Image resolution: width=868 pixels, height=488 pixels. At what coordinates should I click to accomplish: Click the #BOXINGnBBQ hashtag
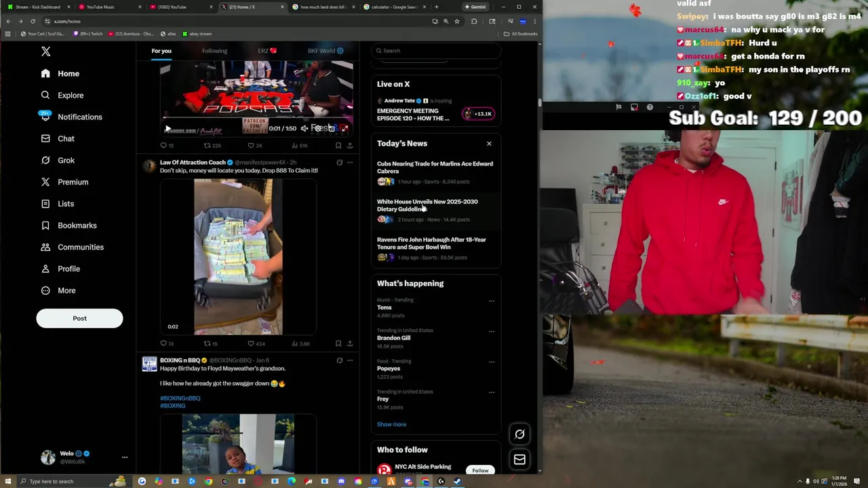click(180, 399)
